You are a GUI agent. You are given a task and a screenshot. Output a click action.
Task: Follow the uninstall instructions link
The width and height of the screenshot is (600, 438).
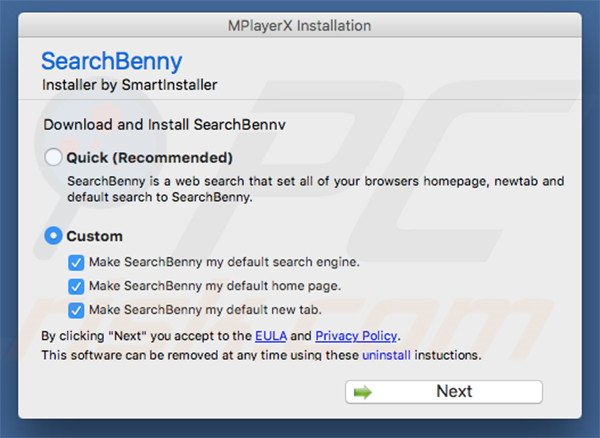click(x=387, y=355)
